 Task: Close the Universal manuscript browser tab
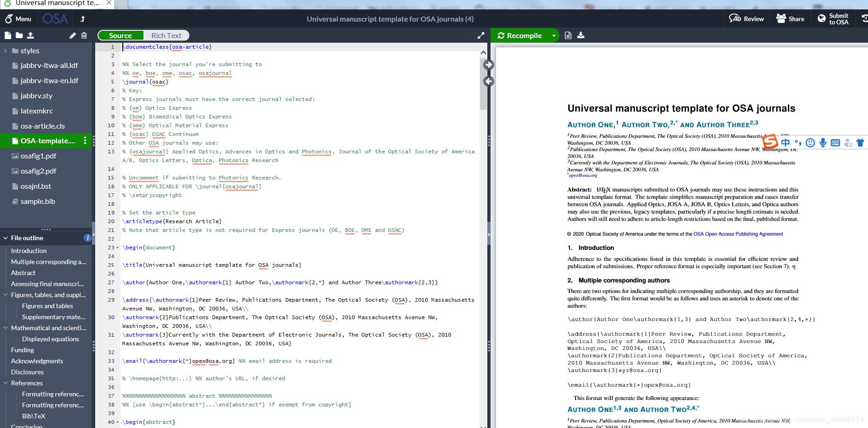tap(109, 3)
